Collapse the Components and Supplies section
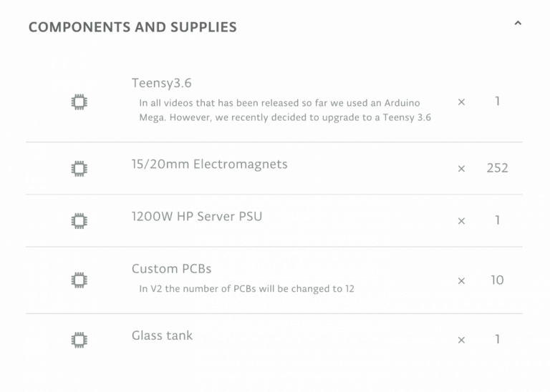The image size is (550, 392). (518, 24)
